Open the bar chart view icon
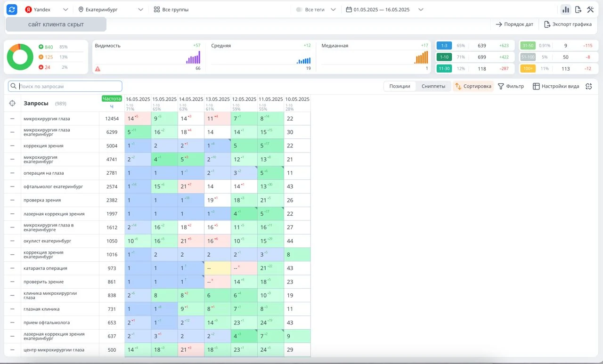The image size is (603, 364). (x=565, y=9)
